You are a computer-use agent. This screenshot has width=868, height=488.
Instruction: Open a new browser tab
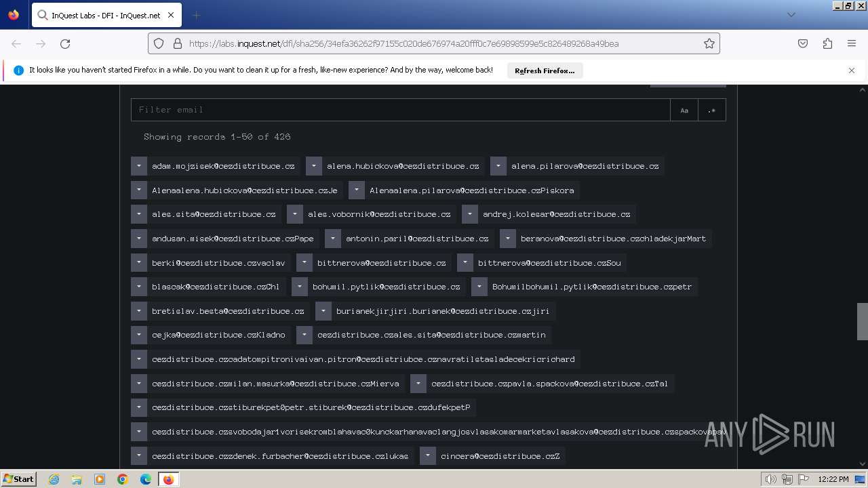click(197, 15)
